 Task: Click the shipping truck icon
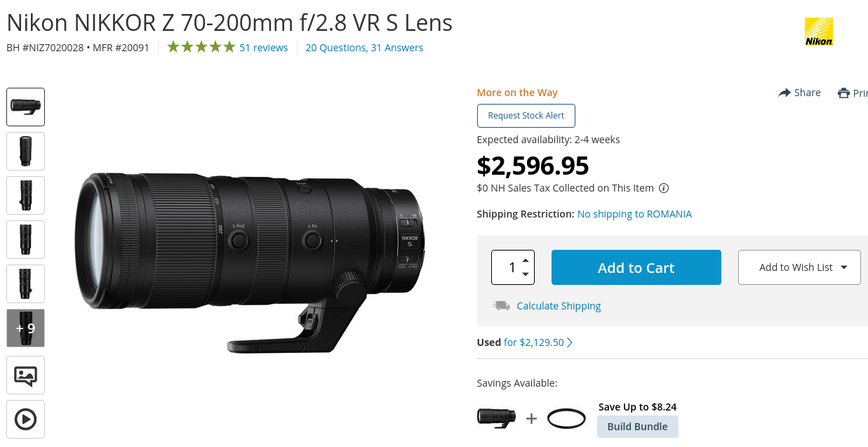point(501,306)
